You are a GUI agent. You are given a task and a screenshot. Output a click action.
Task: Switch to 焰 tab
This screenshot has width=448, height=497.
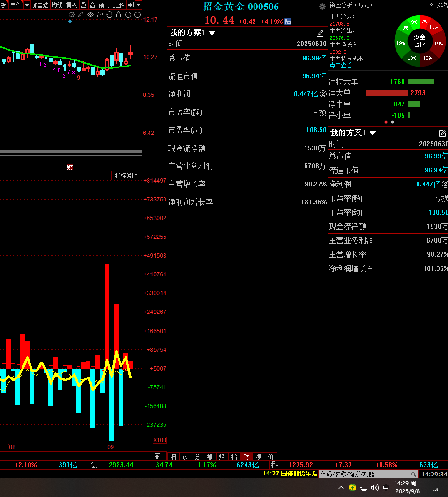pos(222,457)
